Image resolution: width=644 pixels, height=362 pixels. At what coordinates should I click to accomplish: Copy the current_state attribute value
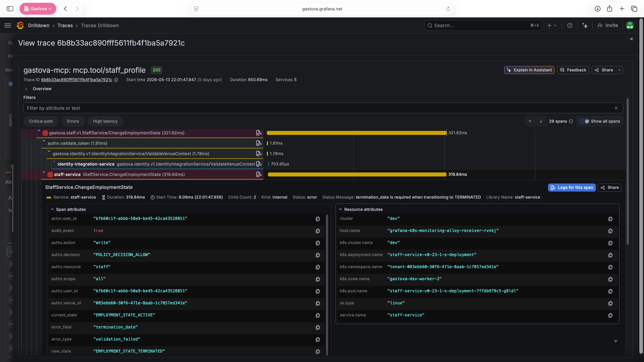coord(318,315)
